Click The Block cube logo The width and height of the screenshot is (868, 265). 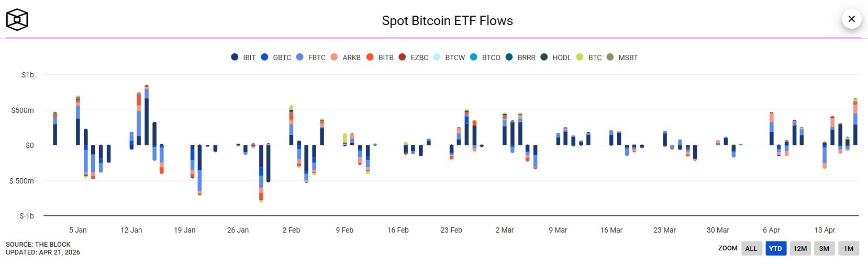pos(17,20)
